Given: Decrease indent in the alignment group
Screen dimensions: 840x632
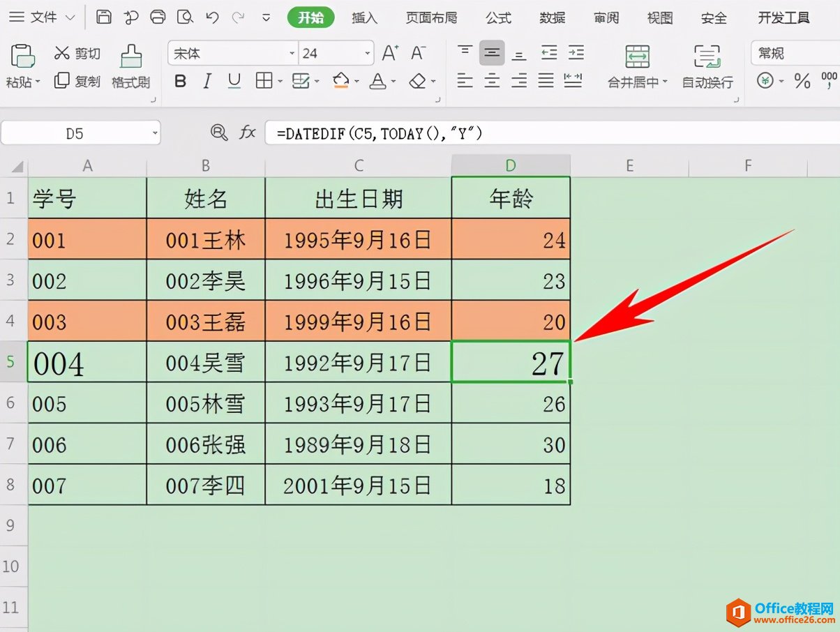Looking at the screenshot, I should pos(549,52).
